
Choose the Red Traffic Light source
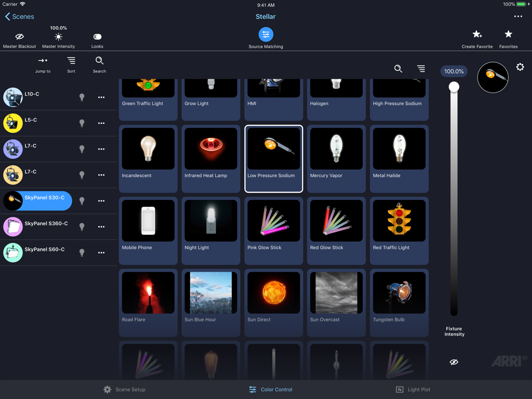click(x=399, y=231)
